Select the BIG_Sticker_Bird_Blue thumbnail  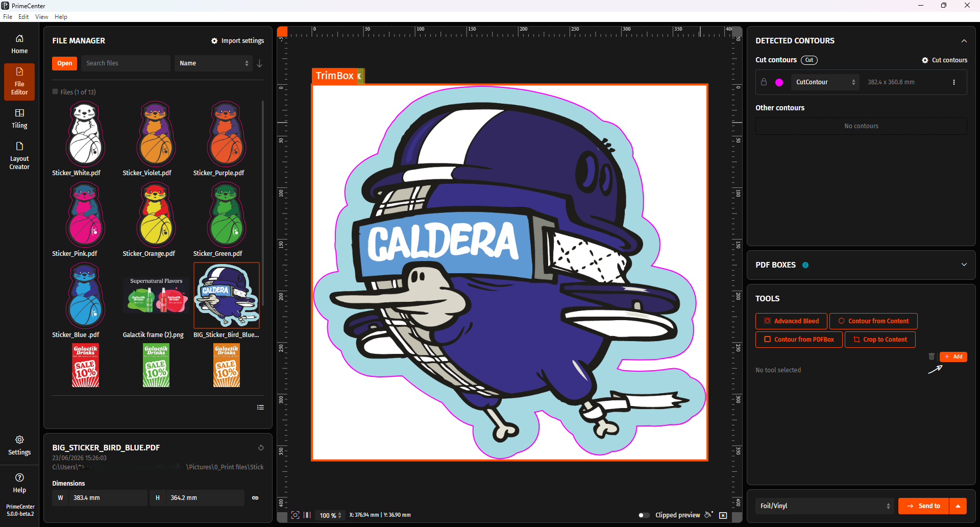point(226,296)
